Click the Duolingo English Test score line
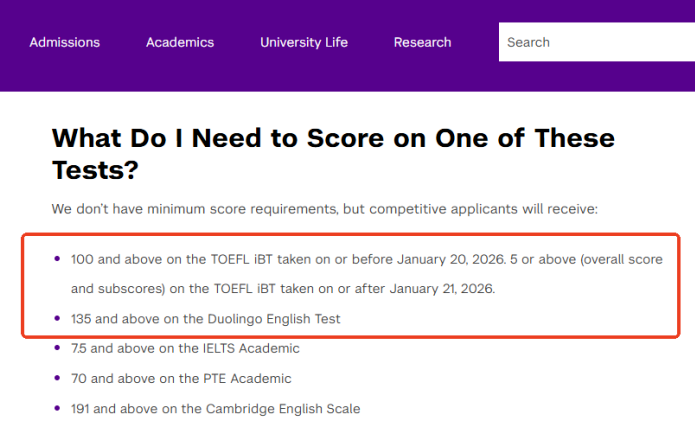The height and width of the screenshot is (440, 695). [206, 319]
